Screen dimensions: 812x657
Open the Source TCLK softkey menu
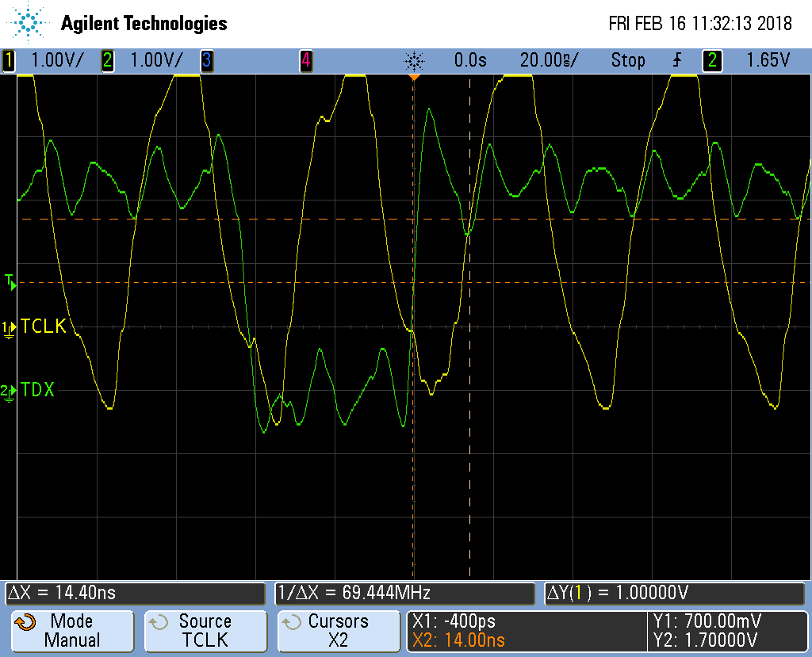point(205,631)
